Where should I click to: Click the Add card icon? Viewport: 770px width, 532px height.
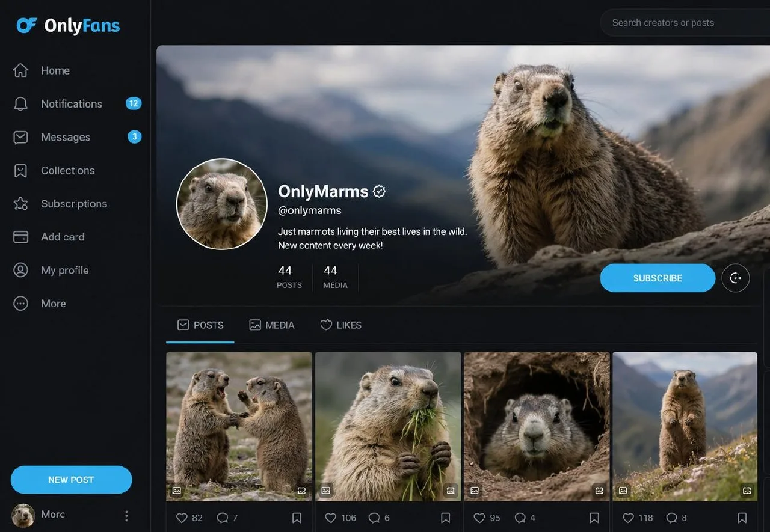[20, 237]
